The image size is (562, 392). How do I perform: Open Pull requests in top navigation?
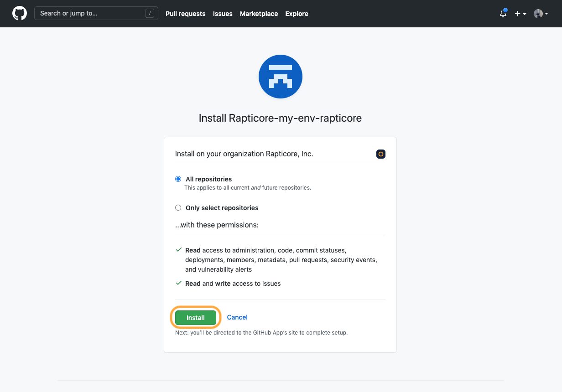click(185, 14)
